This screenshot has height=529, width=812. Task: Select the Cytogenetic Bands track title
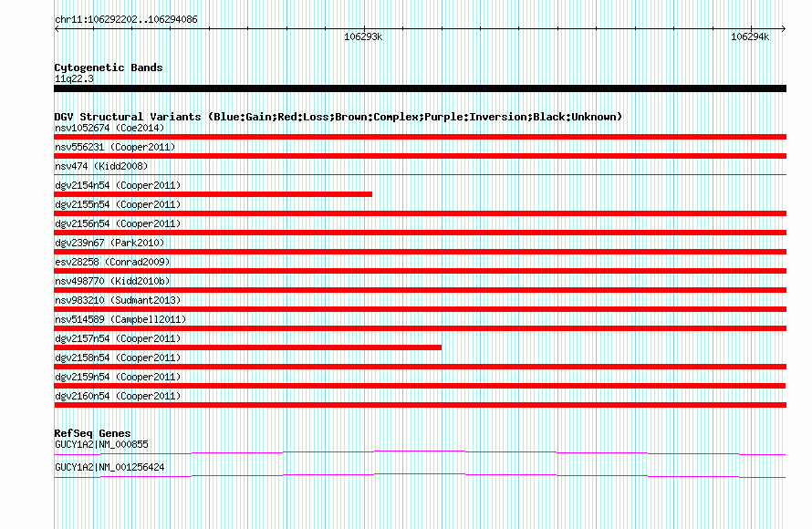coord(109,67)
